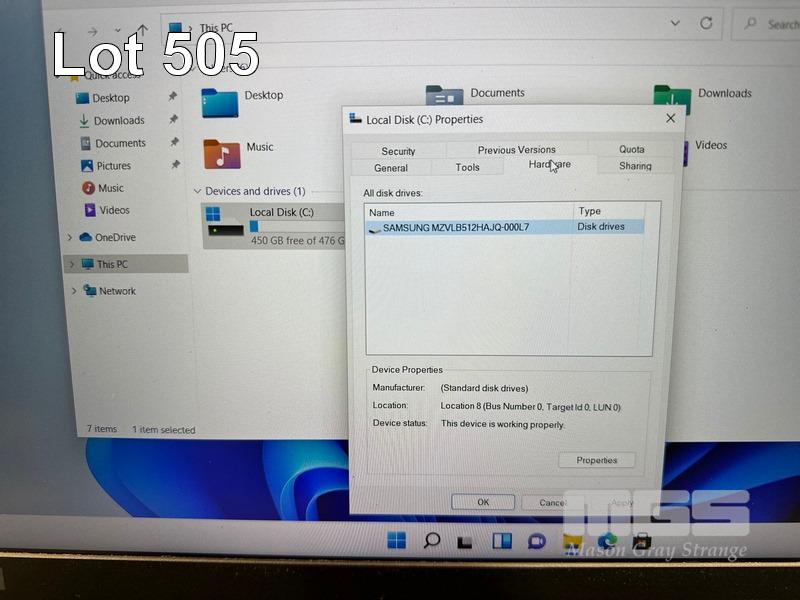Switch to the Security tab
This screenshot has height=600, width=800.
click(x=398, y=151)
